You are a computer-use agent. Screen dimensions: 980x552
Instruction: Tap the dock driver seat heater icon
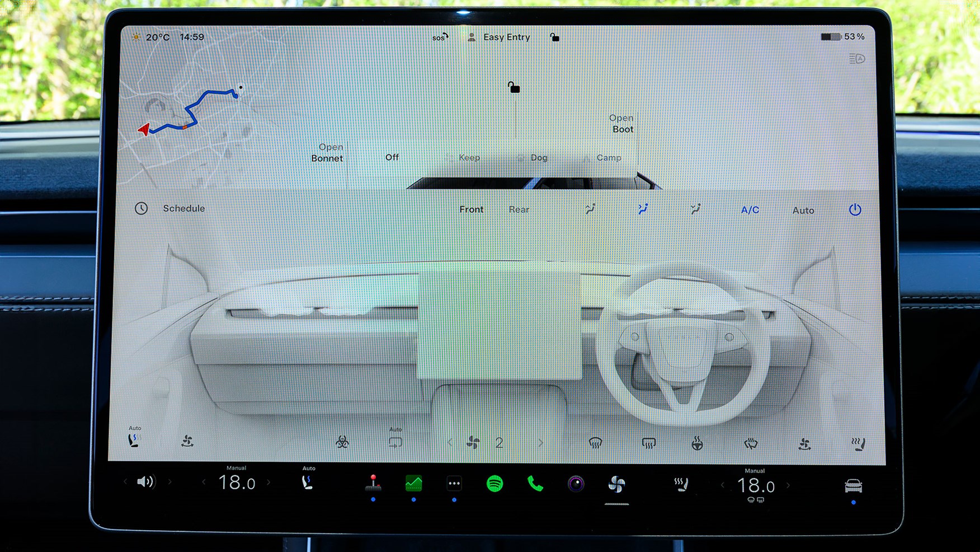pos(681,485)
